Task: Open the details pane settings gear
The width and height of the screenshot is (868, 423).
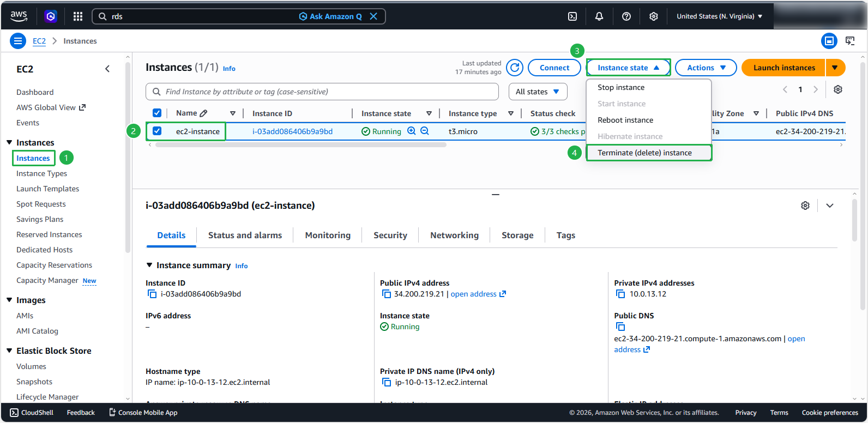Action: point(805,206)
